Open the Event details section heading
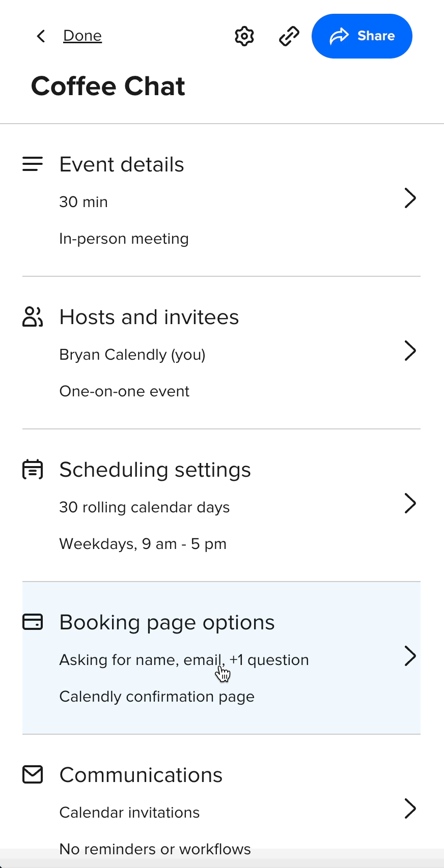 [122, 165]
